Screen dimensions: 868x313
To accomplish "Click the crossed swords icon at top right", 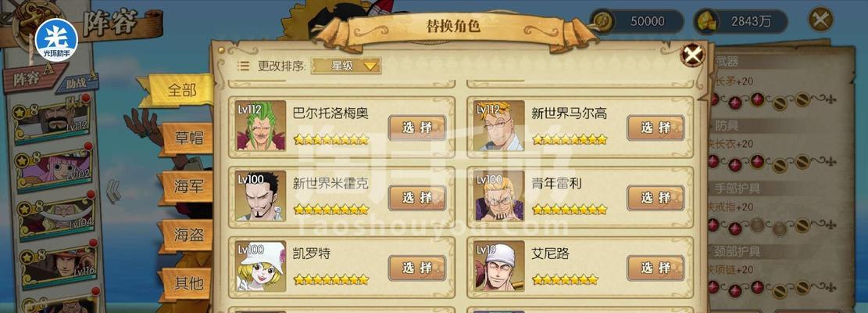I will click(x=821, y=20).
